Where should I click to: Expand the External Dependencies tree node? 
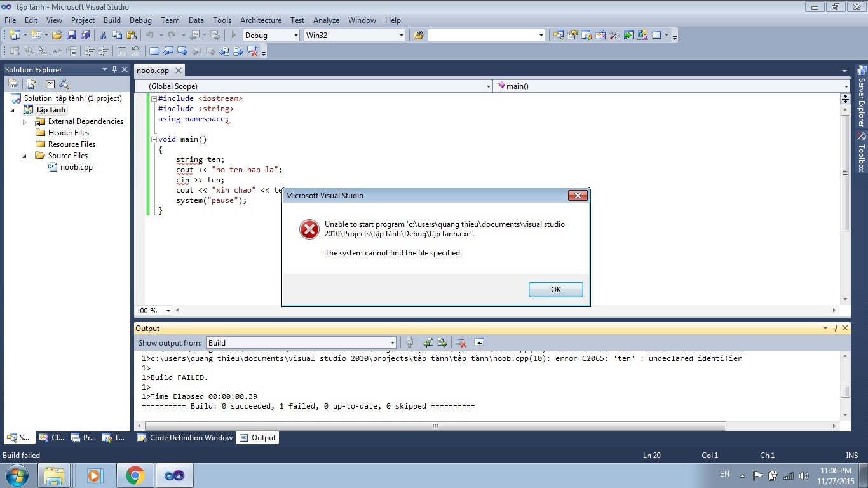coord(25,121)
